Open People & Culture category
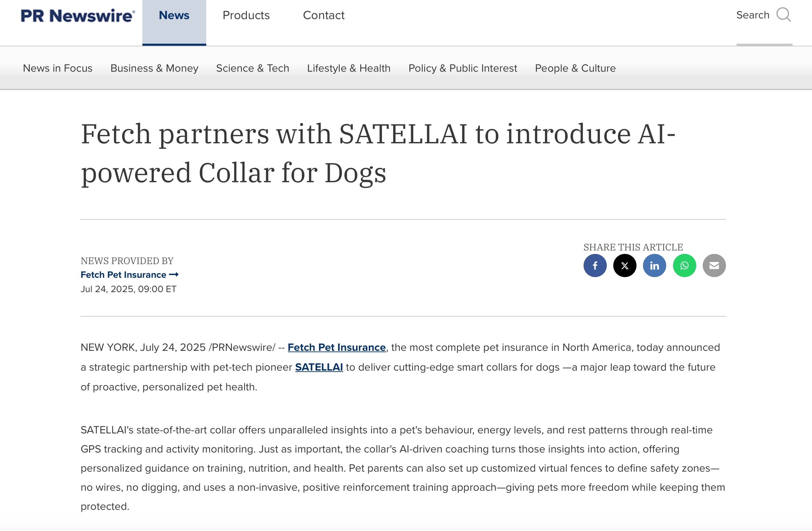 [575, 68]
